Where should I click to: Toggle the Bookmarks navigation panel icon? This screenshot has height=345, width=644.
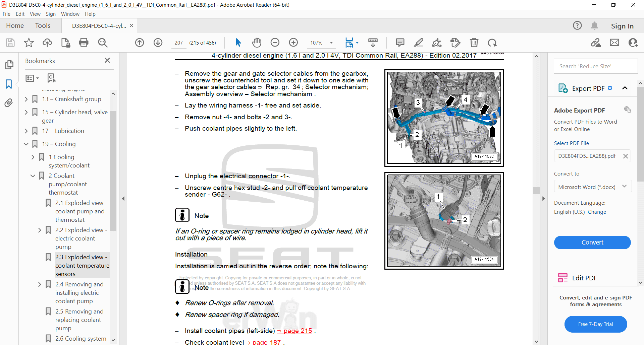click(9, 84)
